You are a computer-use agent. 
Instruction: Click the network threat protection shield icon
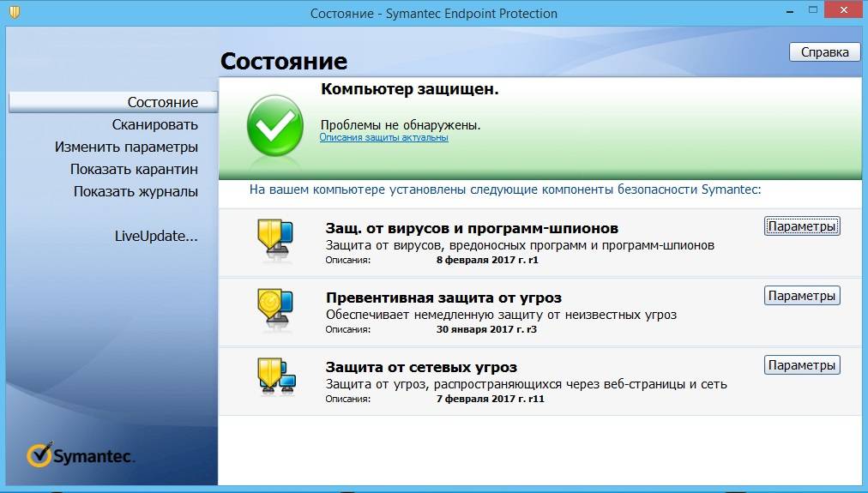pyautogui.click(x=276, y=376)
